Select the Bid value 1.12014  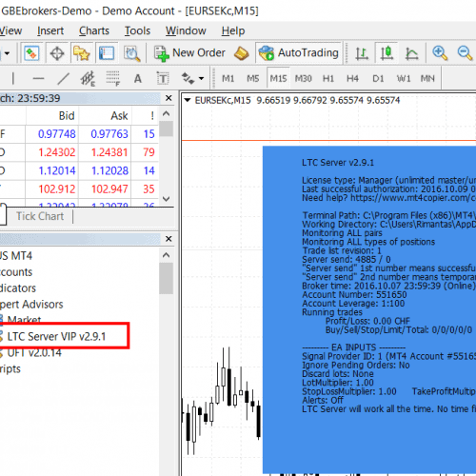coord(57,170)
